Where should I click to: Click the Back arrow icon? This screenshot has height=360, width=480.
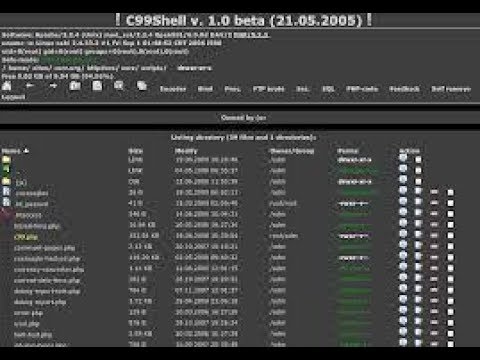click(x=30, y=86)
